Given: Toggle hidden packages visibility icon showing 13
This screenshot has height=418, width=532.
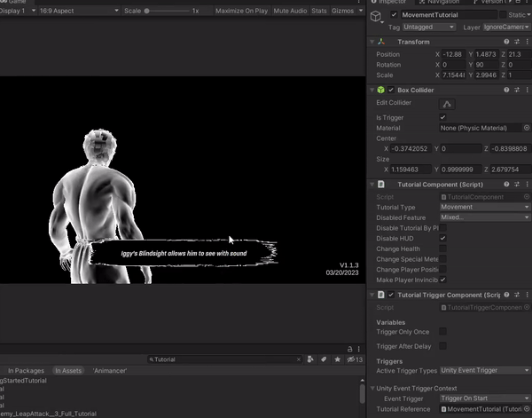Looking at the screenshot, I should (x=355, y=359).
